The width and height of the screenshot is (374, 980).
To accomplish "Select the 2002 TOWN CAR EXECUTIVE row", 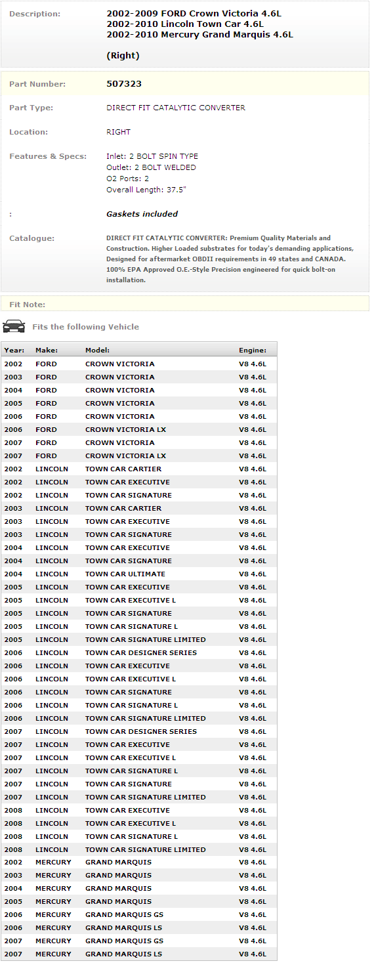I will coord(139,482).
